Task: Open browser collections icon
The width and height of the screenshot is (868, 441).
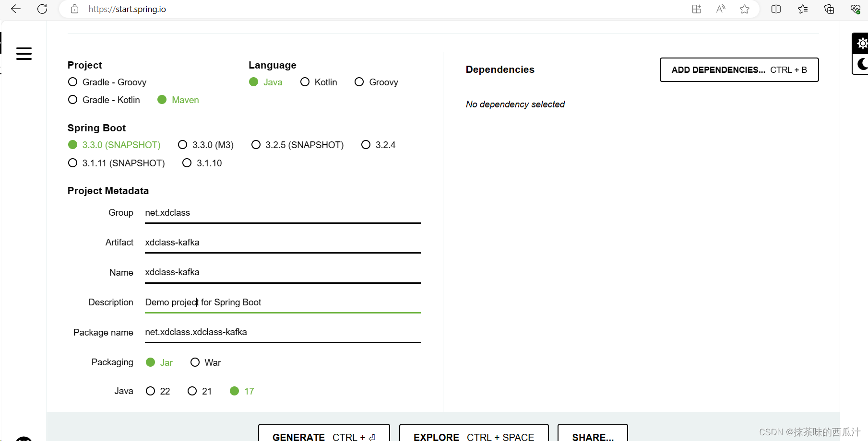Action: [829, 9]
